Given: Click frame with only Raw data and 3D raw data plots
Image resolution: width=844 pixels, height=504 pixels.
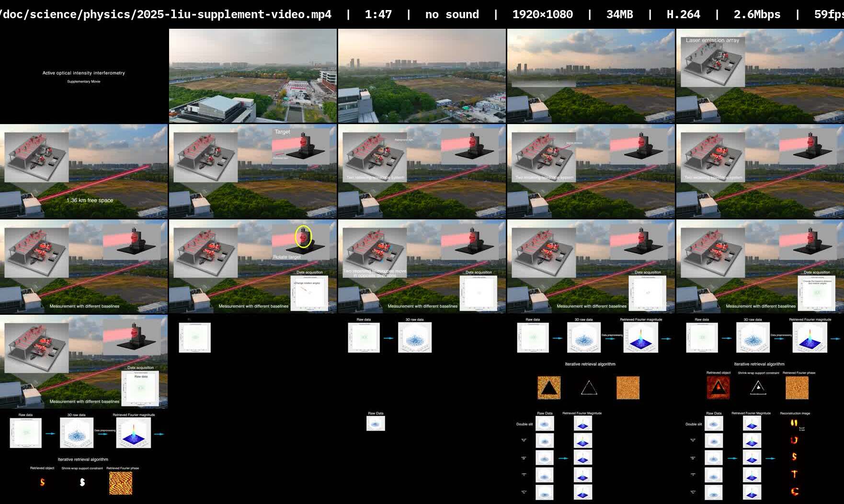Looking at the screenshot, I should click(422, 361).
